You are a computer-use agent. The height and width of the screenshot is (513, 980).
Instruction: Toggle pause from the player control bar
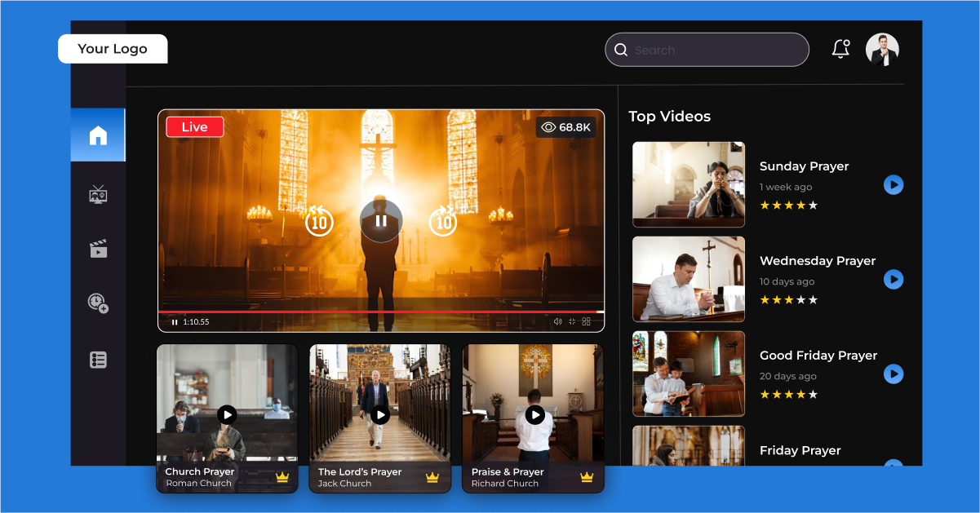tap(175, 321)
